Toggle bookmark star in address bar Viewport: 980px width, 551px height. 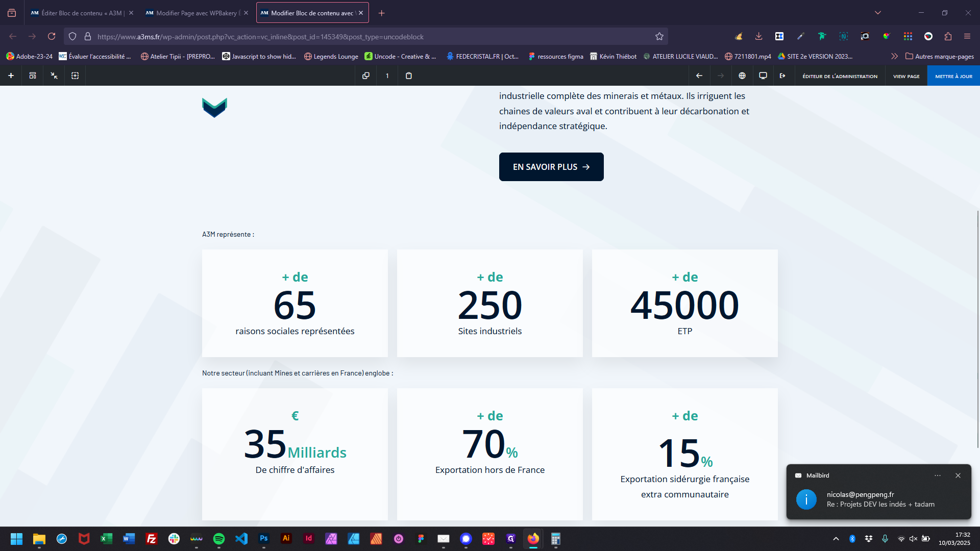(x=659, y=37)
